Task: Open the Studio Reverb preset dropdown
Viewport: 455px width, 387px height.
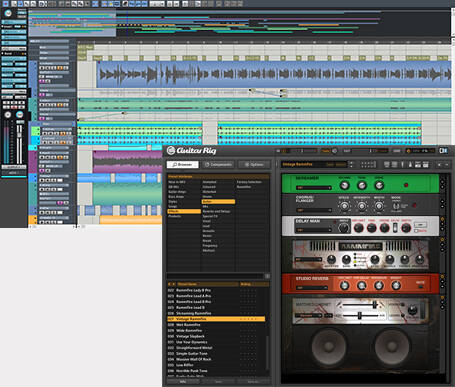Action: coord(313,288)
